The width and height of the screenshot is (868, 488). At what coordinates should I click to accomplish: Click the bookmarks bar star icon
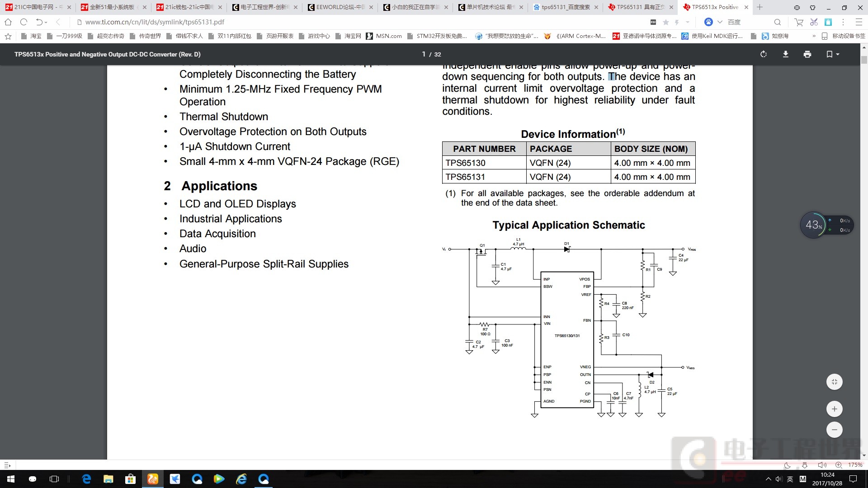8,36
